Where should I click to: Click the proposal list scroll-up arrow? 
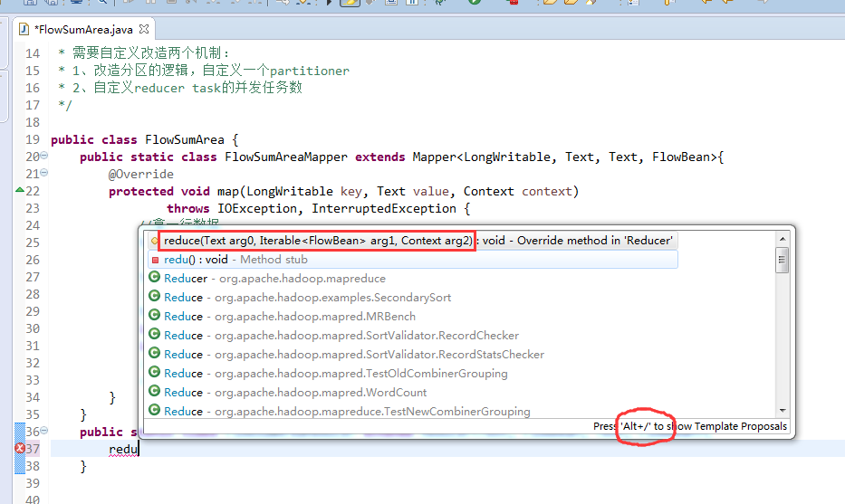(x=783, y=239)
